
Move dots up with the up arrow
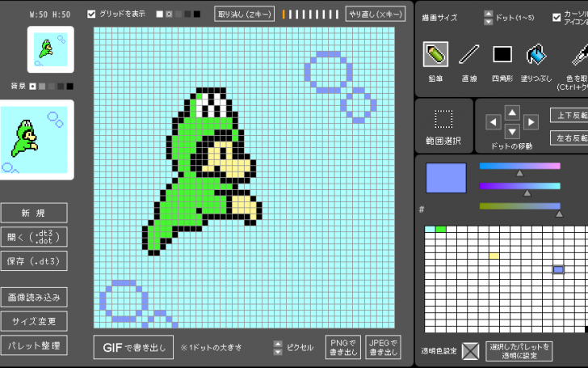pos(512,112)
